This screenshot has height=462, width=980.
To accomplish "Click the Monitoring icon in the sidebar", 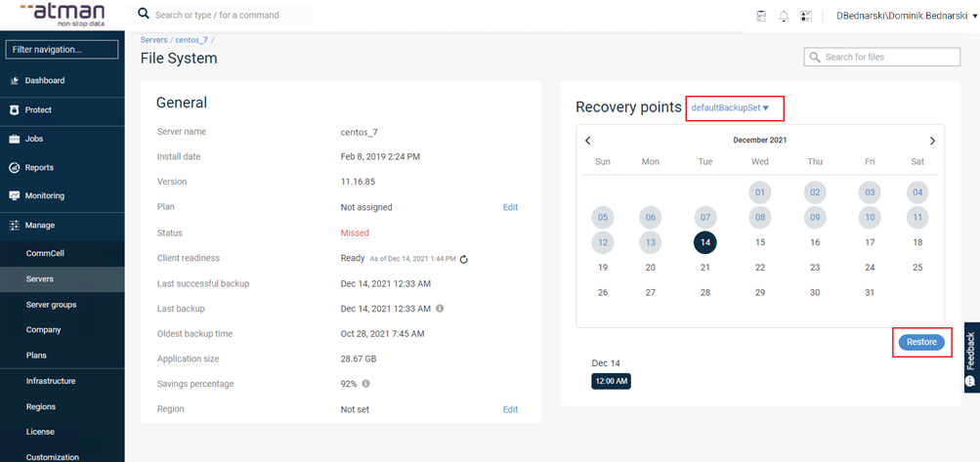I will (x=15, y=195).
